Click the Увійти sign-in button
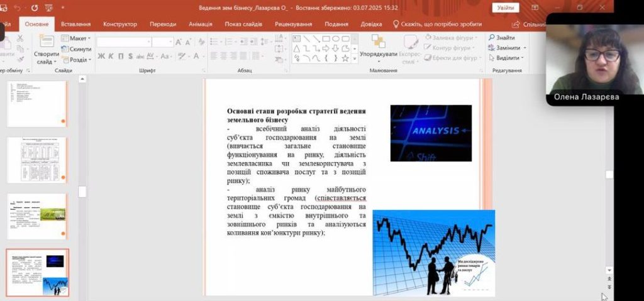 (505, 8)
